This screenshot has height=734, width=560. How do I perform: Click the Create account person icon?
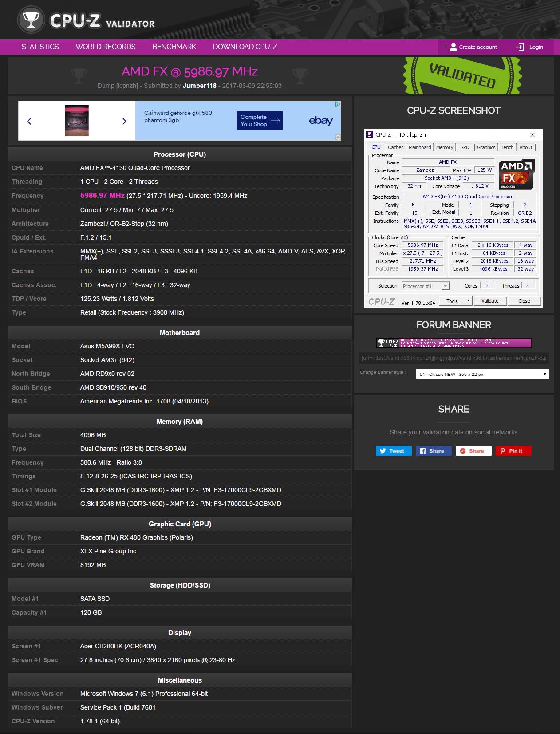(x=453, y=47)
